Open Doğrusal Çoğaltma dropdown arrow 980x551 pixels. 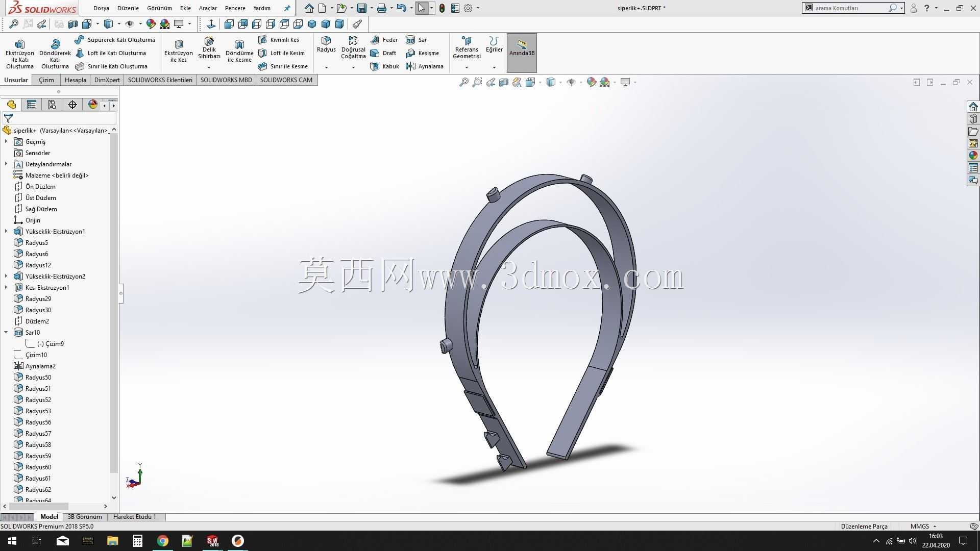point(353,67)
